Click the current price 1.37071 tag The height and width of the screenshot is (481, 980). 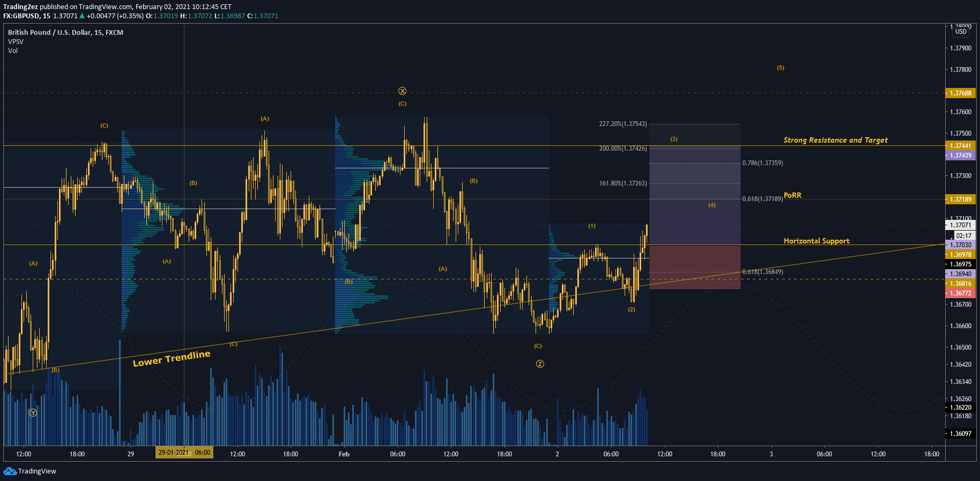click(960, 225)
